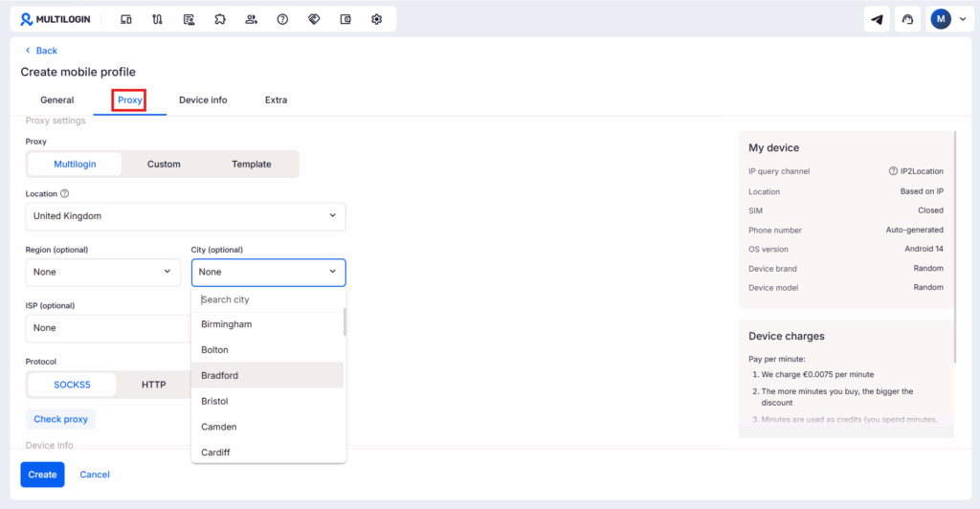Screen dimensions: 980x509
Task: Expand the account menu chevron
Action: (x=963, y=19)
